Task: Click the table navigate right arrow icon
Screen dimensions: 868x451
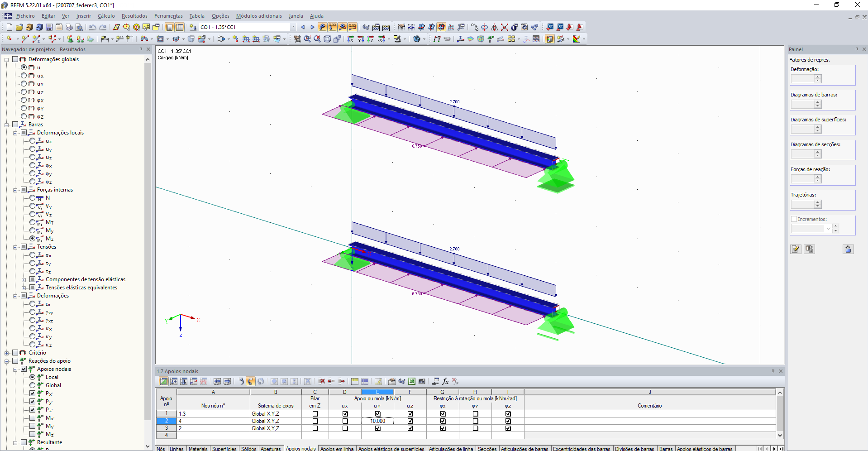Action: coord(227,381)
